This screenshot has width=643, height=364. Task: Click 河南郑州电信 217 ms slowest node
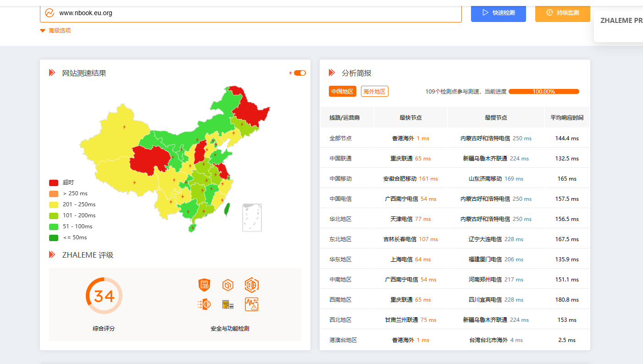point(496,280)
